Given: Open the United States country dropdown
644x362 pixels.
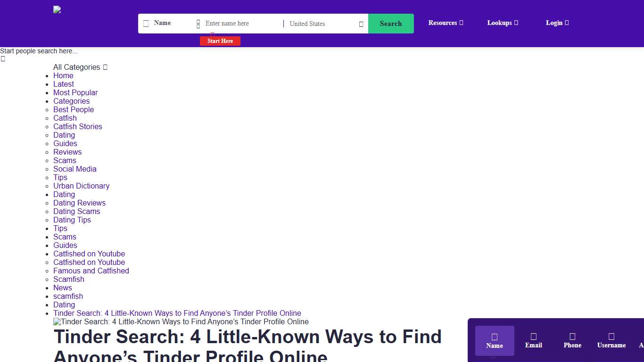Looking at the screenshot, I should (325, 24).
